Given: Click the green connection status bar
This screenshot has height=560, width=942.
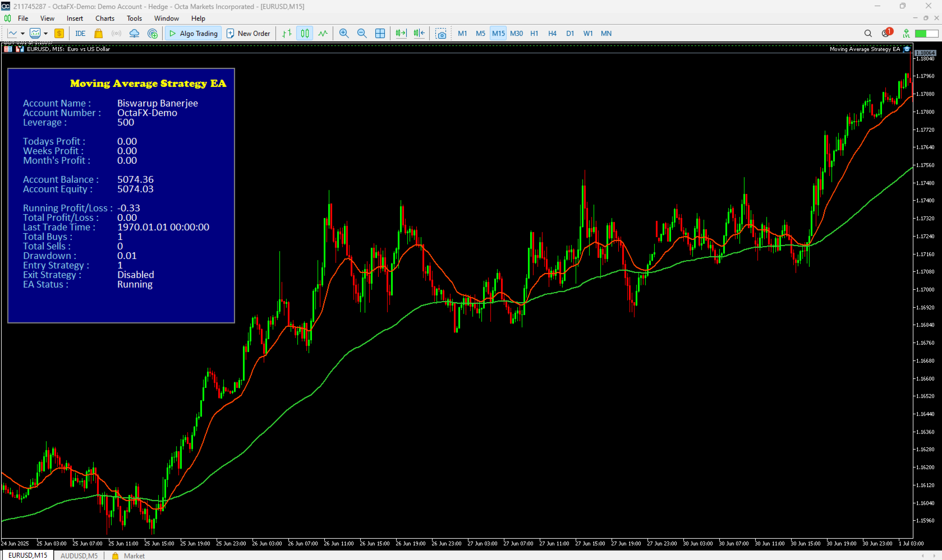Looking at the screenshot, I should (x=926, y=34).
